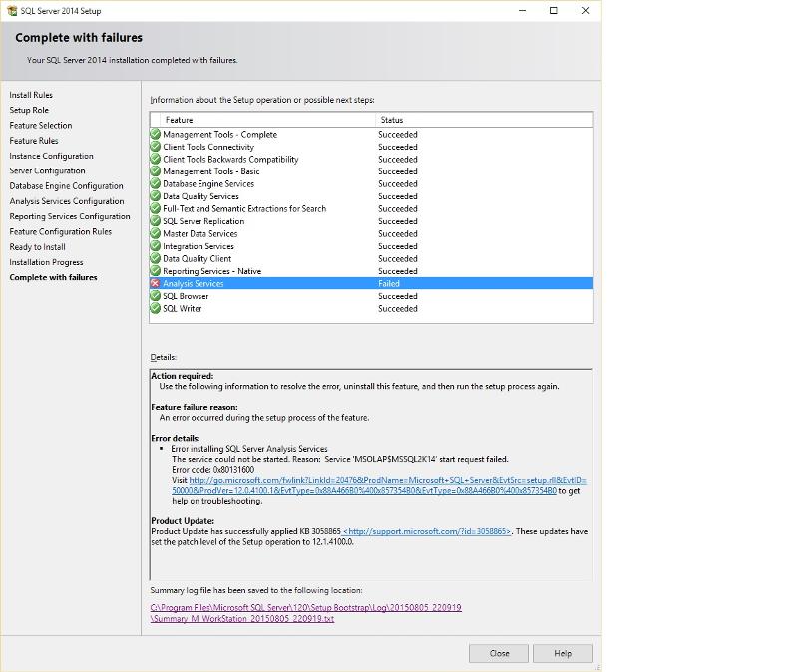
Task: Click green check icon beside Client Tools Connectivity
Action: (156, 147)
